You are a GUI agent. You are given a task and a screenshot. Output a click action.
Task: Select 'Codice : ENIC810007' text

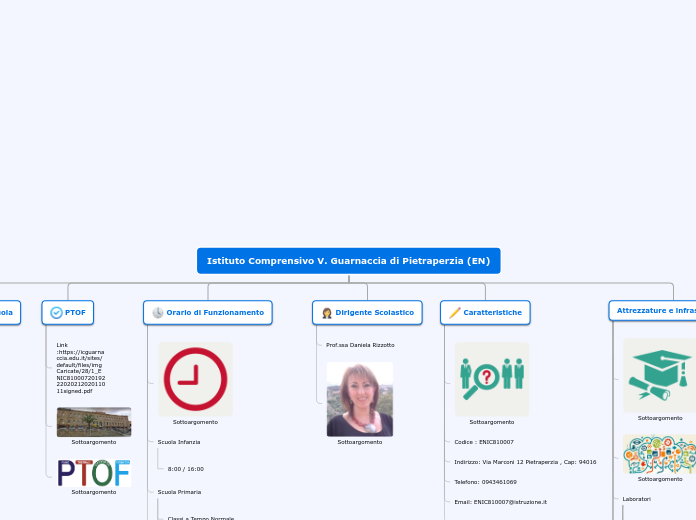coord(484,442)
